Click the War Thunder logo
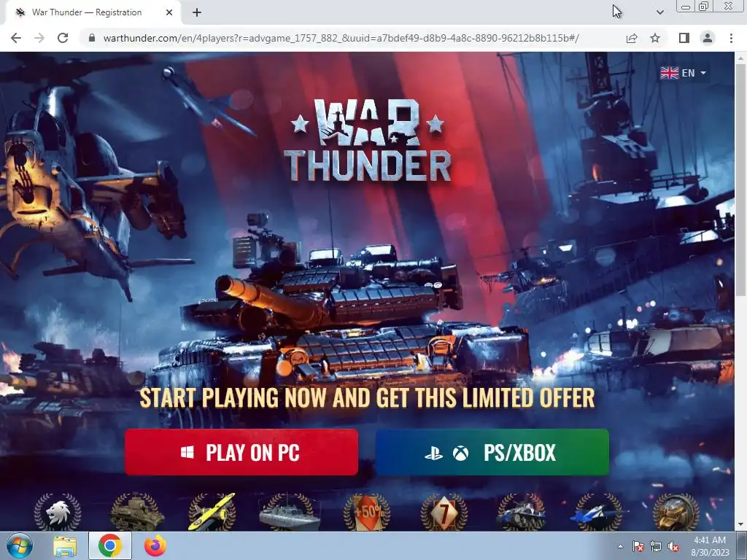 coord(368,140)
